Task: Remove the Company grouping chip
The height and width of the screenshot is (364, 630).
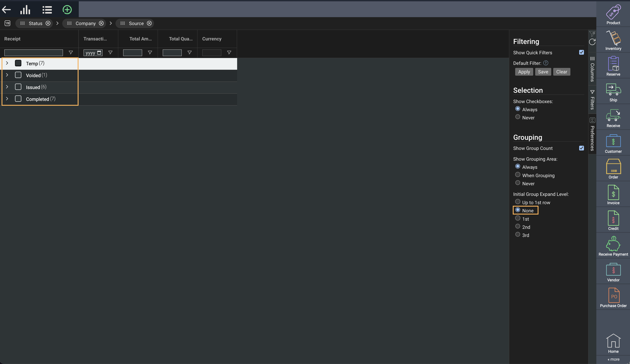Action: (x=101, y=23)
